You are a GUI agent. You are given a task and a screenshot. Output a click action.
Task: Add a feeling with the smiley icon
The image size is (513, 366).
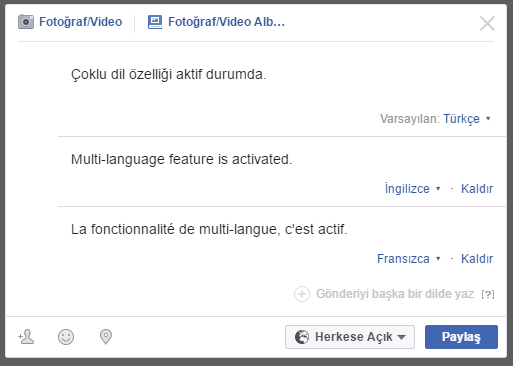pos(66,337)
